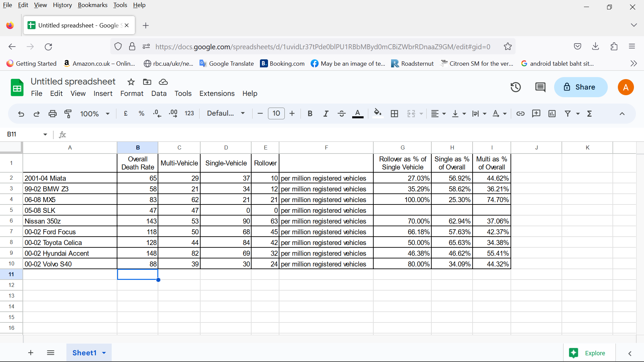
Task: Click the font size field
Action: point(276,113)
